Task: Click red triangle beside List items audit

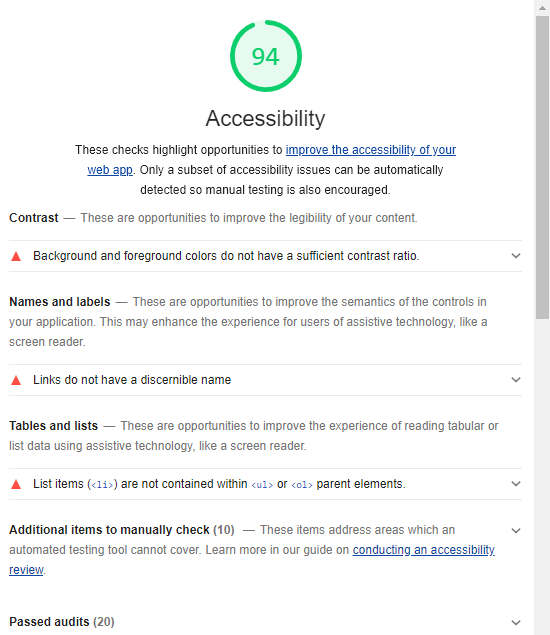Action: (16, 484)
